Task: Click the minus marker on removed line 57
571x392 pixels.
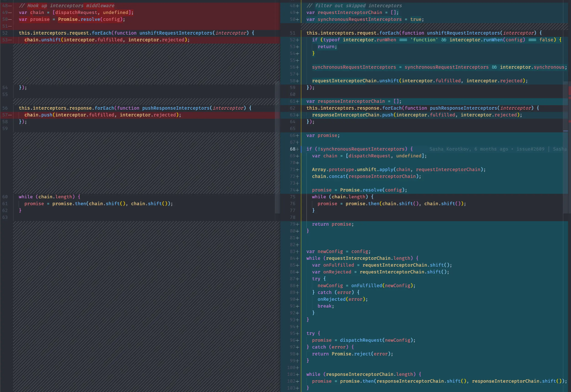Action: point(10,115)
